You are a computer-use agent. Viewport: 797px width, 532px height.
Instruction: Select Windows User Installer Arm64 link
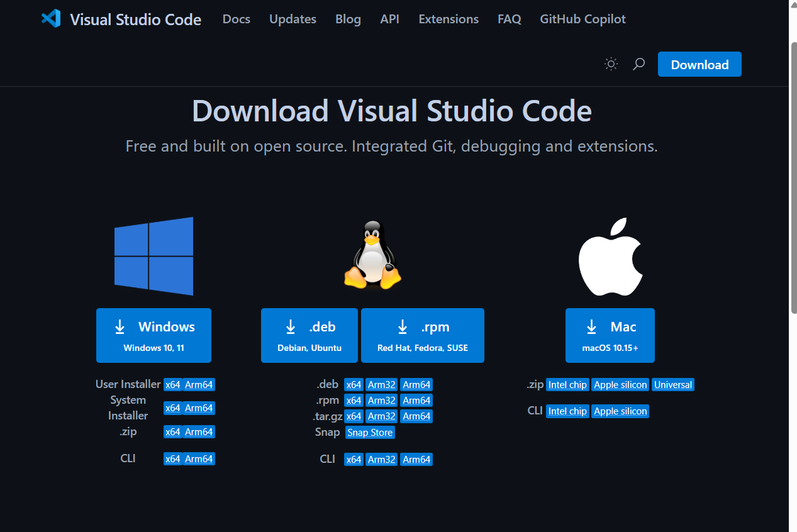point(199,385)
